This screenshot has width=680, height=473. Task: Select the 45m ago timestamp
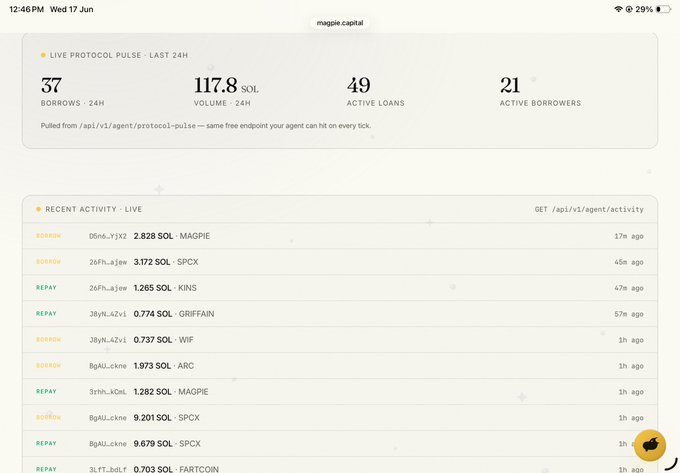tap(629, 262)
